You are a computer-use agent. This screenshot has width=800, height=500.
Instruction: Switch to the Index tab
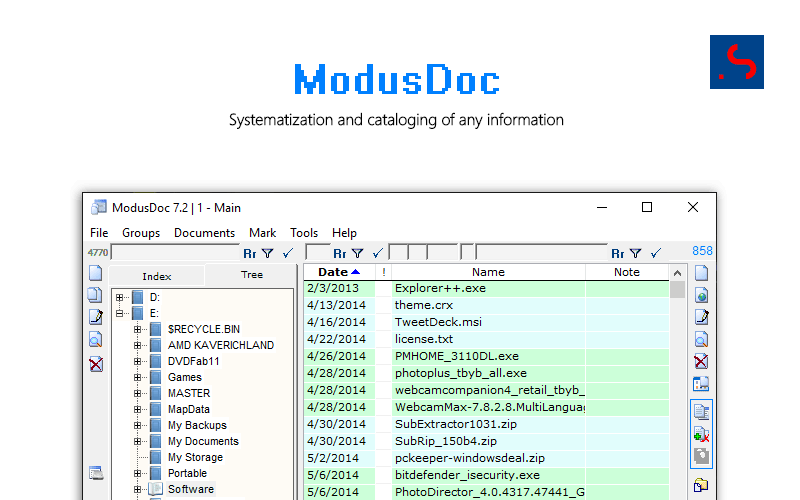tap(157, 276)
